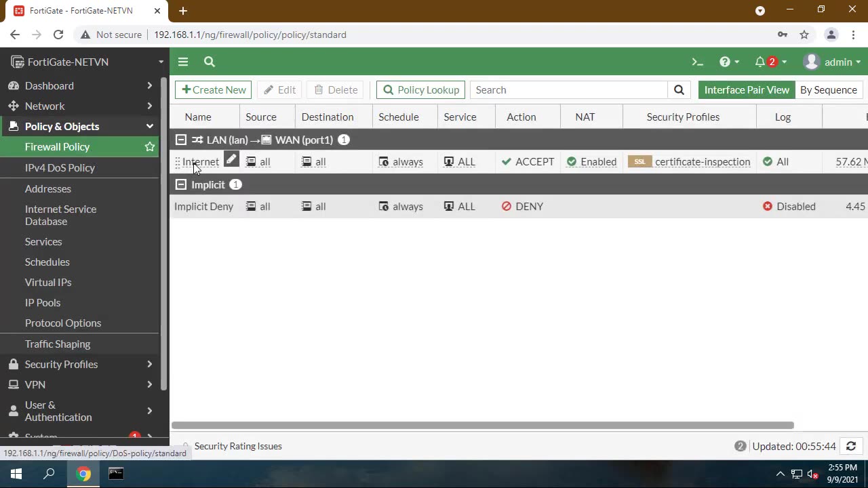This screenshot has width=868, height=488.
Task: Collapse the LAN (lan) → WAN (port1) section
Action: point(181,140)
